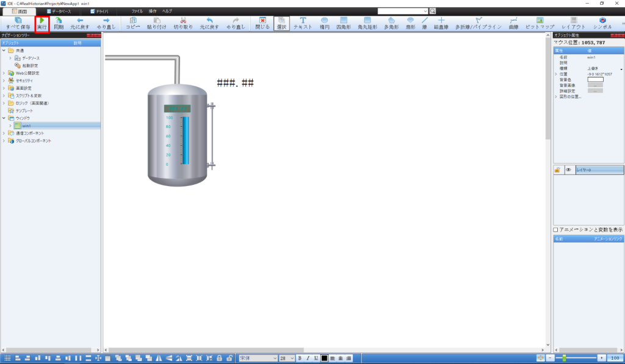625x364 pixels.
Task: Click the 切り取り scissors icon
Action: click(x=183, y=23)
